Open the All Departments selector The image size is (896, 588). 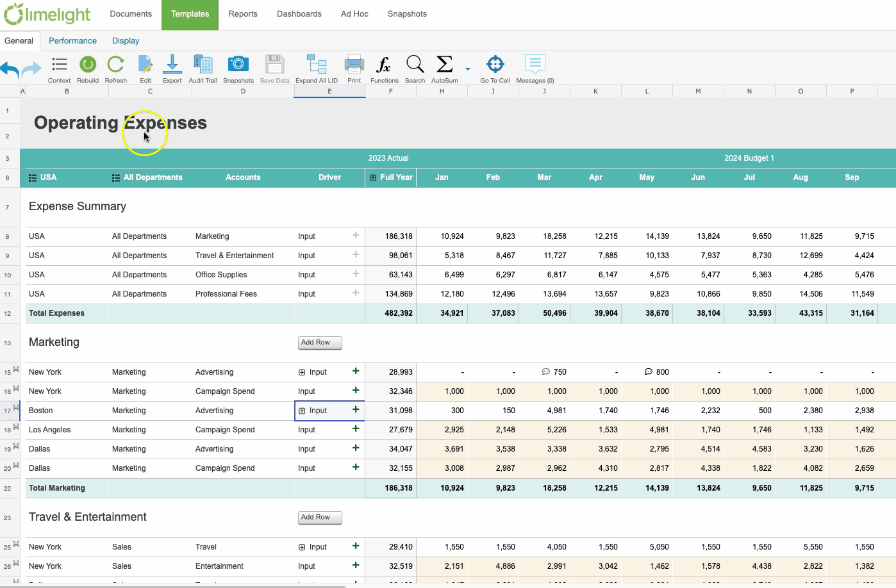pyautogui.click(x=116, y=178)
